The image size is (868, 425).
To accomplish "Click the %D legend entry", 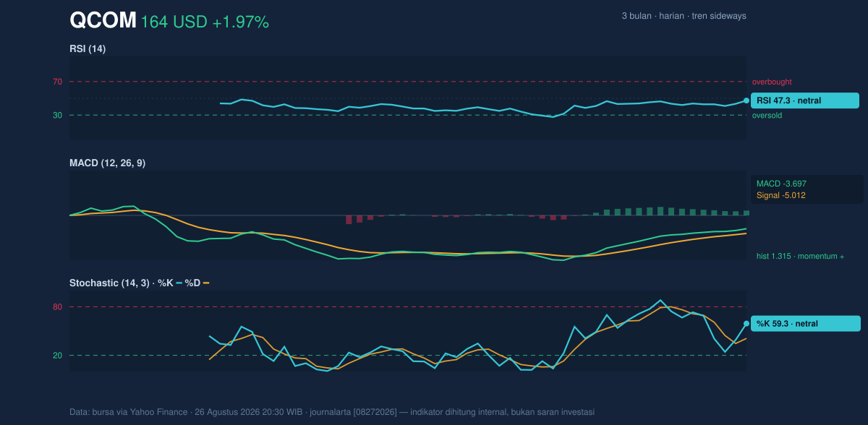I will point(197,283).
